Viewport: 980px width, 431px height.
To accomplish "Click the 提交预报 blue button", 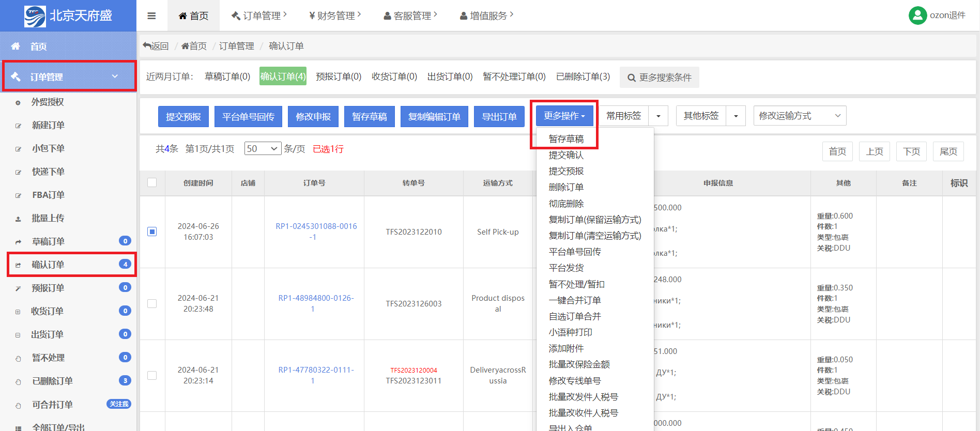I will 183,116.
